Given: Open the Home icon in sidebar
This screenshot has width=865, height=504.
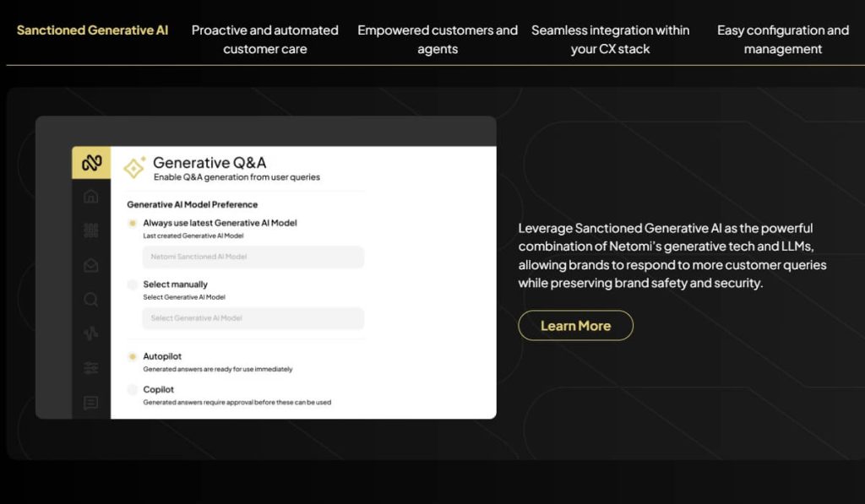Looking at the screenshot, I should [x=90, y=197].
